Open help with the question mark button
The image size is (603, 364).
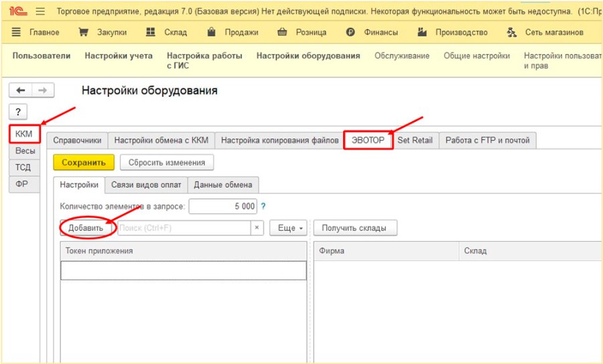tap(18, 112)
